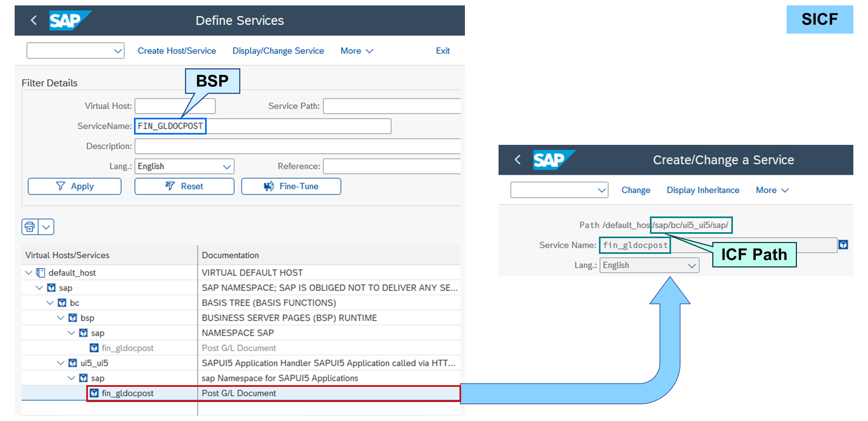Click SAP logo in Create/Change a Service header
Image resolution: width=868 pixels, height=421 pixels.
coord(554,160)
